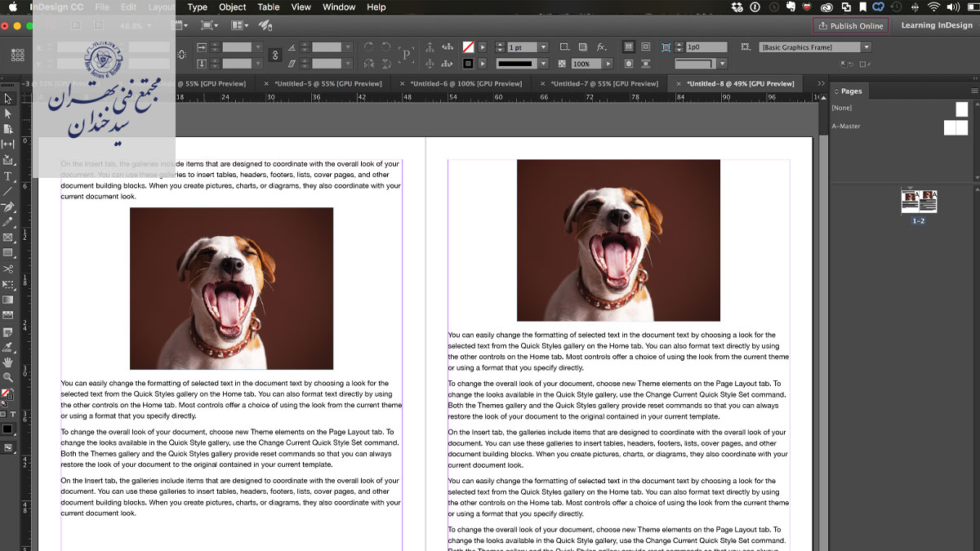Open the Learning InDesign workspace switcher
980x551 pixels.
point(937,26)
